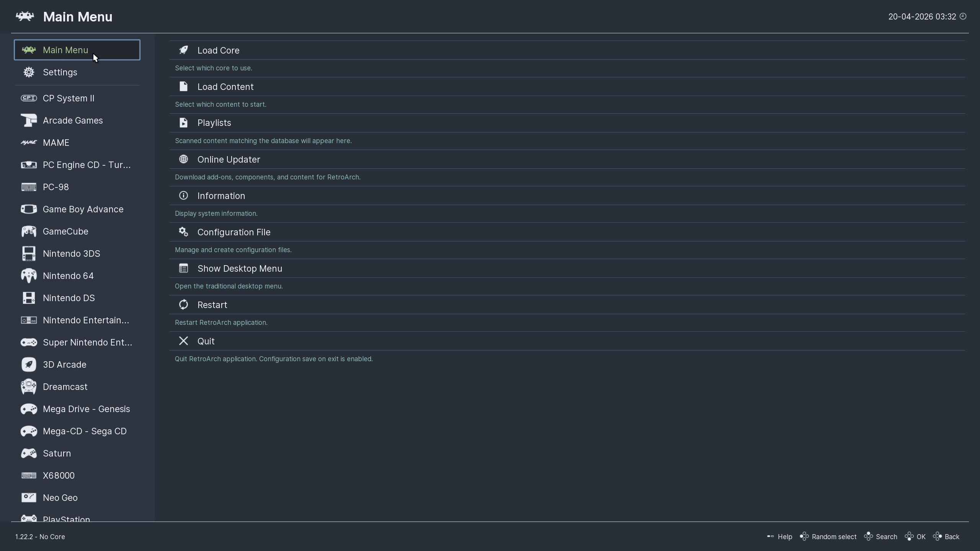Click the Configuration File gears icon
The height and width of the screenshot is (551, 980).
click(x=183, y=232)
